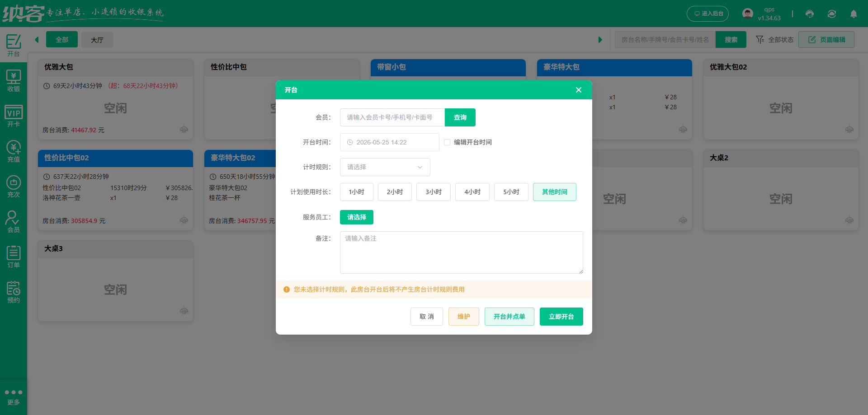Select the 1小时 planned duration option
868x415 pixels.
[357, 192]
